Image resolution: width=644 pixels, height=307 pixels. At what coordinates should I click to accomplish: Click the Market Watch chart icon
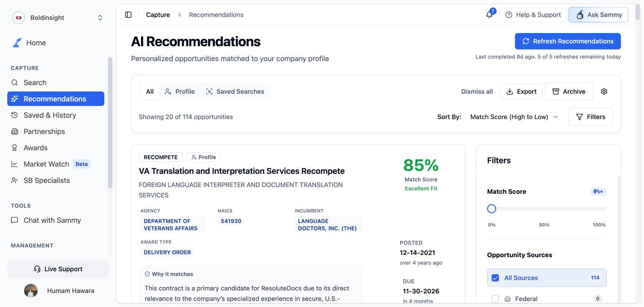15,164
